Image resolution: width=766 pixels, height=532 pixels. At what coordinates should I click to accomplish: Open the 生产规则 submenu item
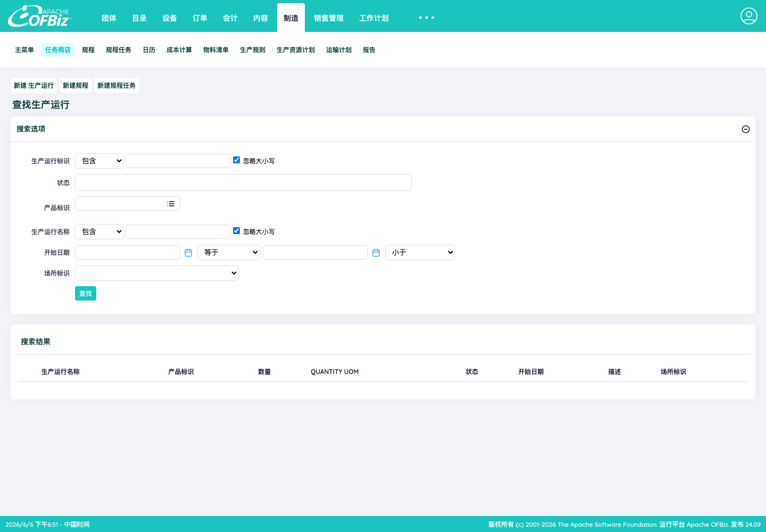click(253, 50)
